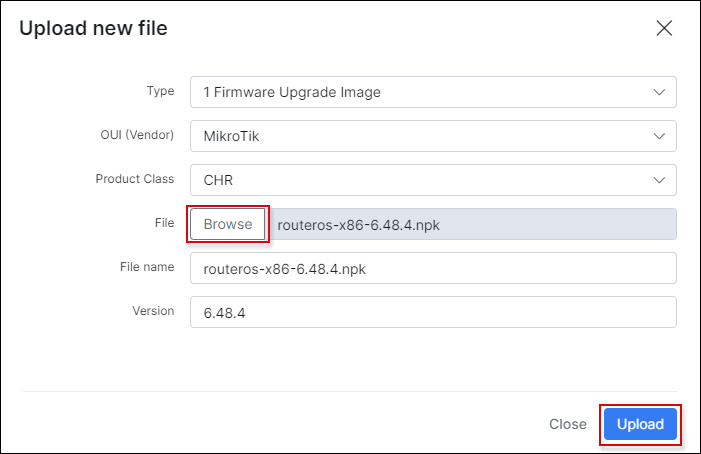
Task: Click the "File" field label
Action: coord(164,223)
